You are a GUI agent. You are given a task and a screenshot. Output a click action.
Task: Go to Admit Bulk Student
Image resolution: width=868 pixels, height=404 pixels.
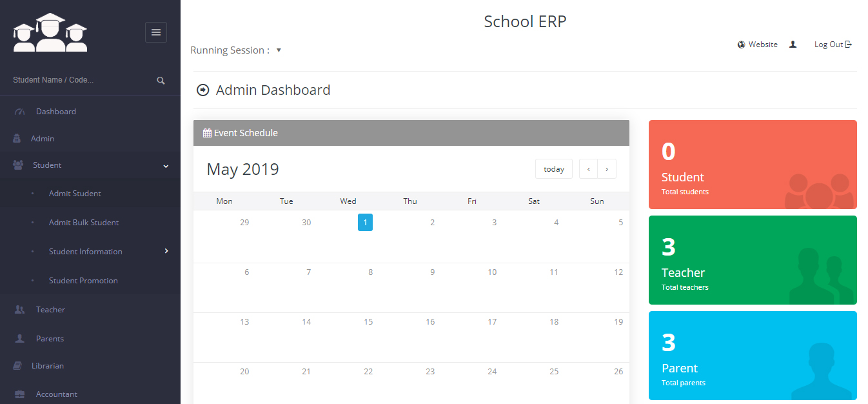click(x=84, y=223)
